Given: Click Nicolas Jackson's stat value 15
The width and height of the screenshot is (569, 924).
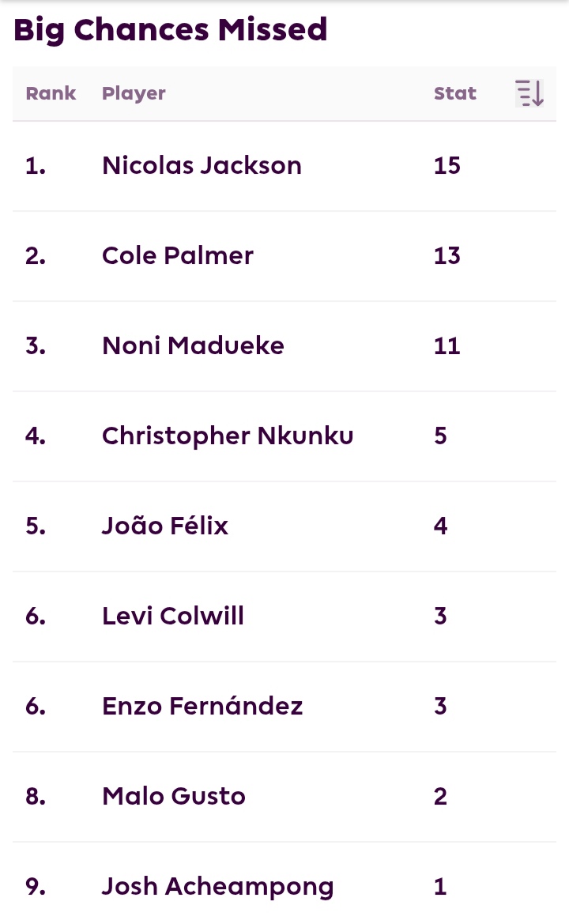Looking at the screenshot, I should coord(447,165).
